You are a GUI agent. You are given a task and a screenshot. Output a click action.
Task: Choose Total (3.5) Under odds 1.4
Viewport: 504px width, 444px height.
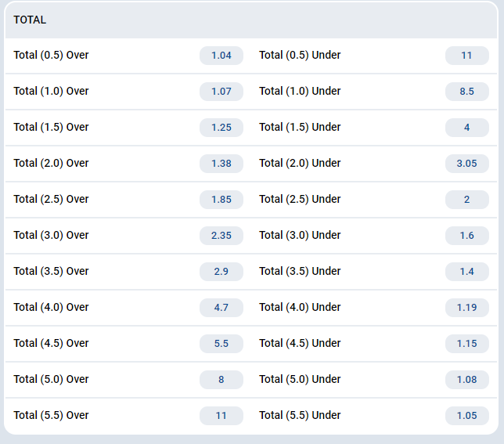[466, 272]
